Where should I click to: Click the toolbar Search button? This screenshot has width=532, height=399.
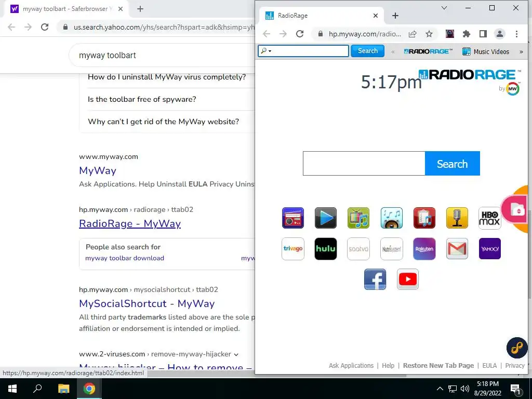(367, 51)
